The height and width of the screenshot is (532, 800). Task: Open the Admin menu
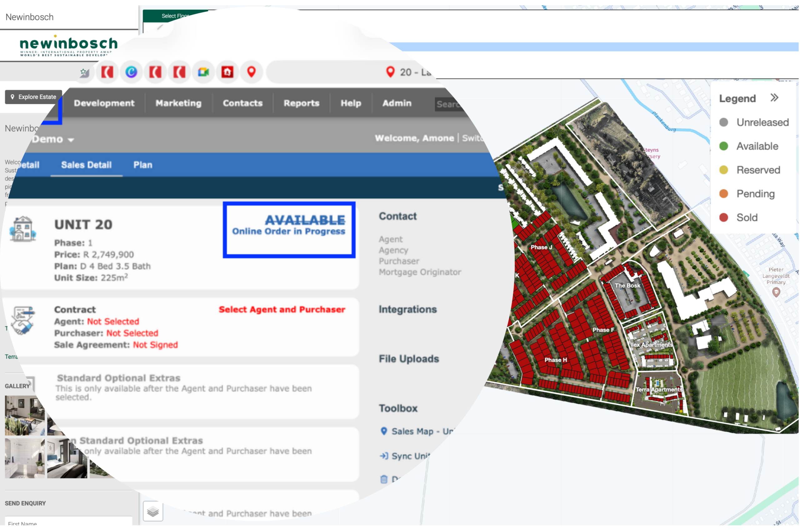[397, 103]
